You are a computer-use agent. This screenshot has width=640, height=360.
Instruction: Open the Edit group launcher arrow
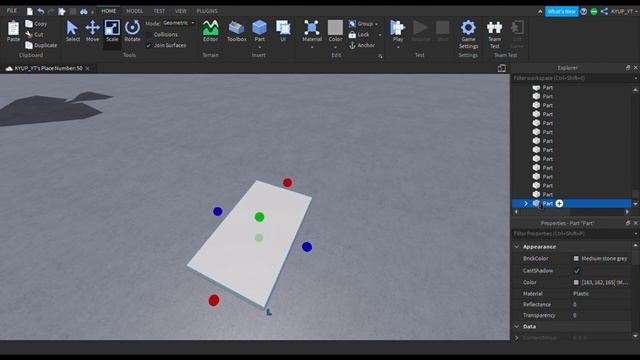click(380, 56)
